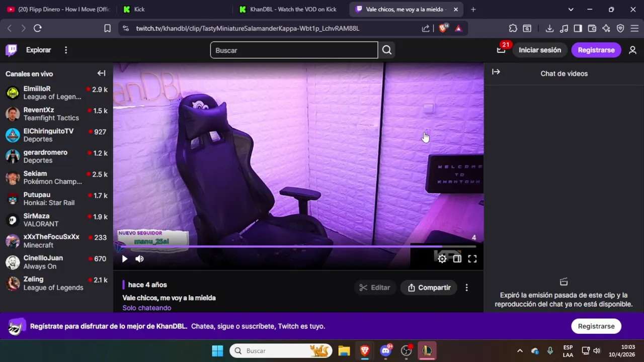Open clip options three-dot menu
Screen dimensions: 644x362
coord(466,288)
